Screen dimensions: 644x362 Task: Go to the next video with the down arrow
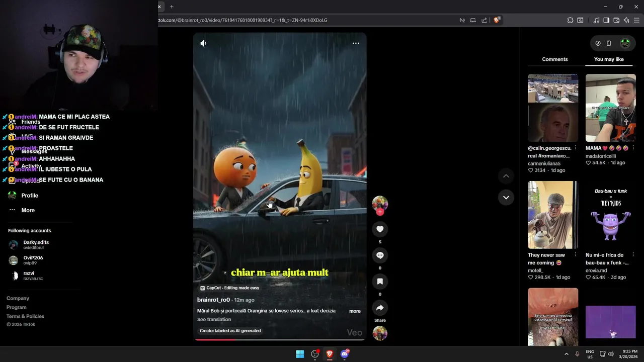point(506,197)
